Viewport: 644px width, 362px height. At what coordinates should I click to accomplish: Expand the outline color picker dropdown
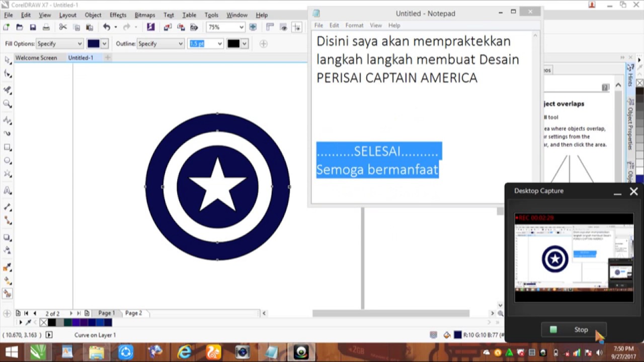(245, 44)
